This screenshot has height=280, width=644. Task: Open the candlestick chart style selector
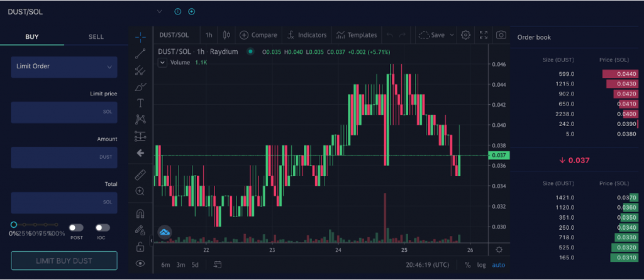click(226, 35)
